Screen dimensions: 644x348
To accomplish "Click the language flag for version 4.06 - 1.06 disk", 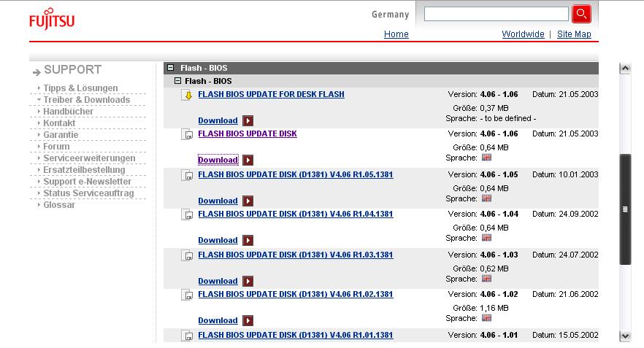I will click(487, 157).
